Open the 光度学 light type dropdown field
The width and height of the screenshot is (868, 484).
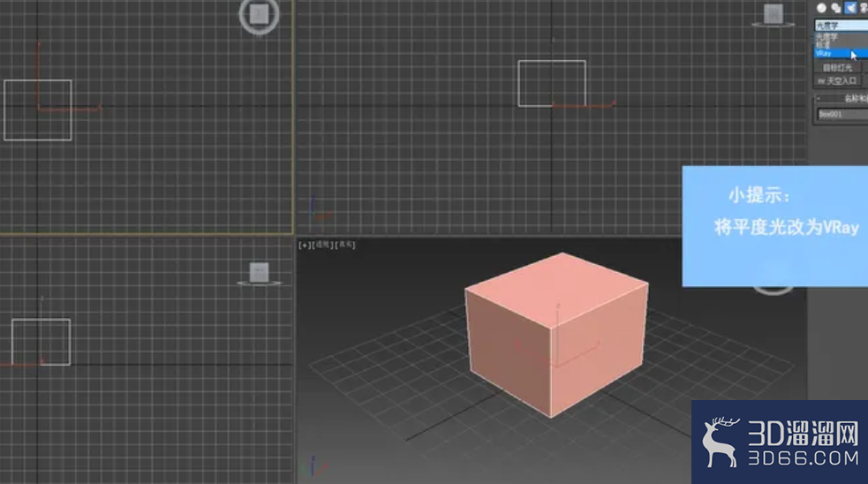pos(841,26)
